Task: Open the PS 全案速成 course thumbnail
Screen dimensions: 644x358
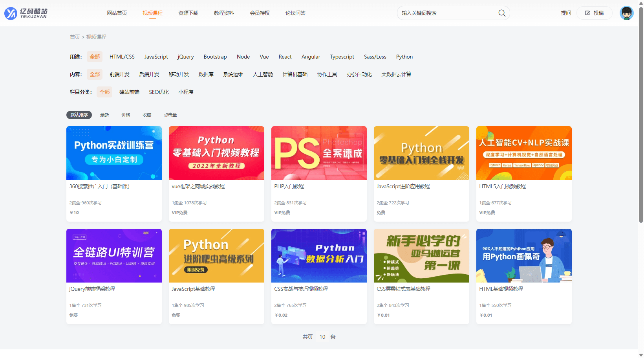Action: click(x=319, y=153)
